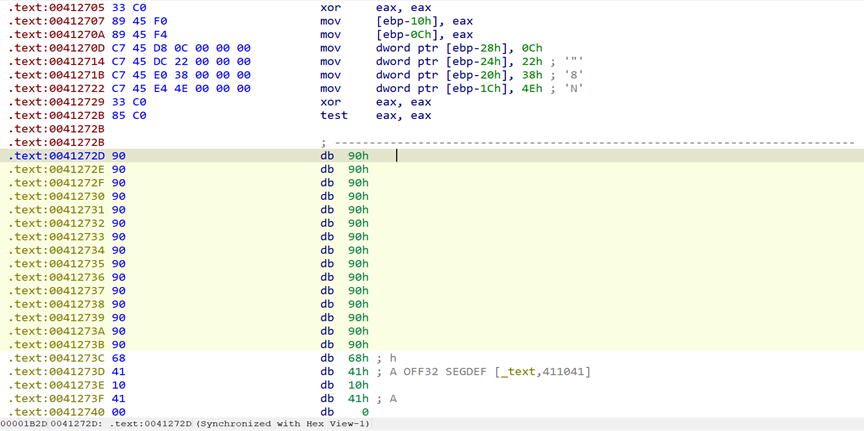Click address .text:0041273B
864x431 pixels.
[58, 344]
